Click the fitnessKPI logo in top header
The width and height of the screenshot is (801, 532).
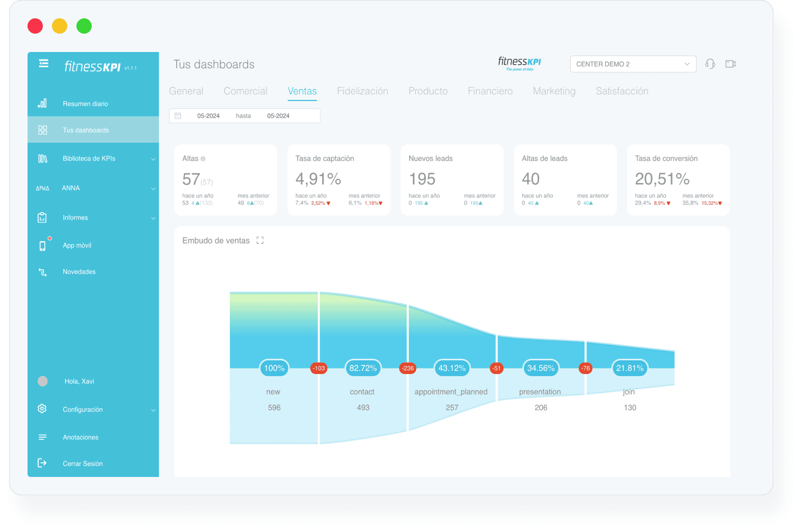[x=519, y=63]
